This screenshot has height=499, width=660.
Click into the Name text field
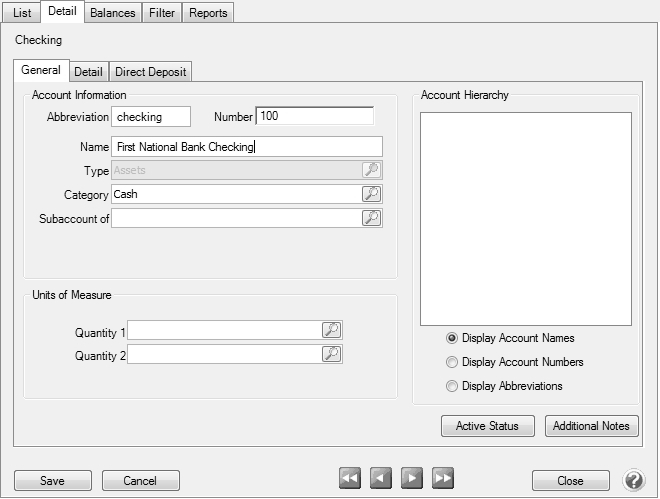click(x=247, y=147)
